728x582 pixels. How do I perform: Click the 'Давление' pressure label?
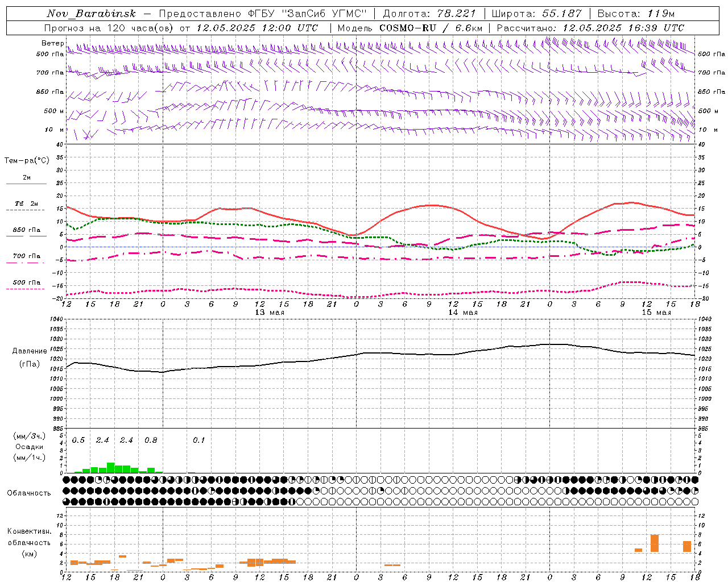coord(30,351)
